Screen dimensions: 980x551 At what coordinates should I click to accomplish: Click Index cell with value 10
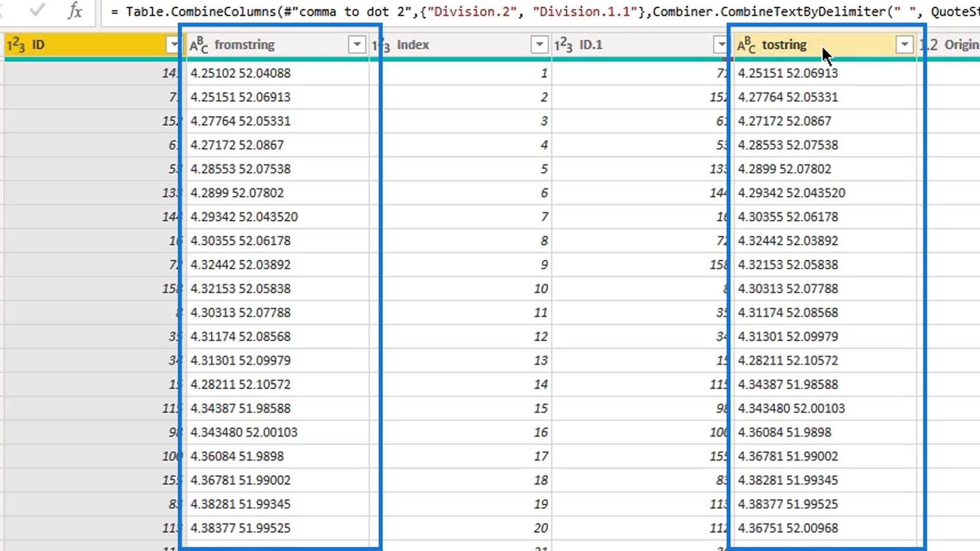point(459,288)
